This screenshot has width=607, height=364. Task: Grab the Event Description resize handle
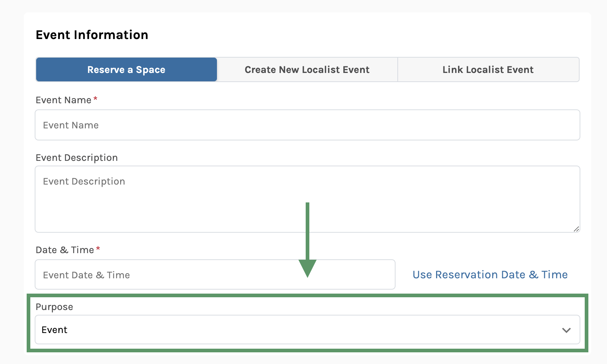[576, 229]
